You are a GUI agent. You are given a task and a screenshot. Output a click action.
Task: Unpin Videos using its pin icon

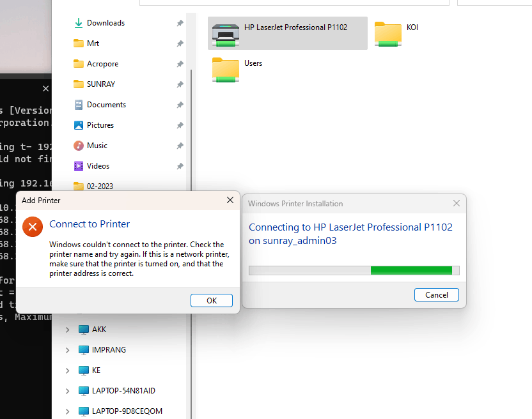(180, 166)
